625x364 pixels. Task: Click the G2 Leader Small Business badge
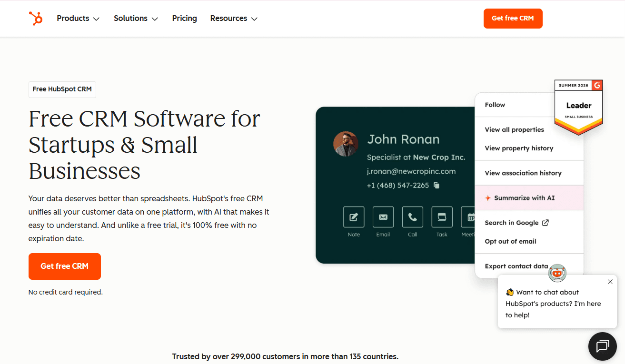579,107
